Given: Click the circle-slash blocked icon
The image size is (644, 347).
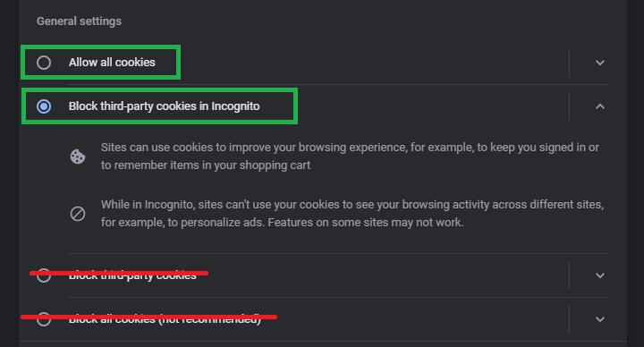Looking at the screenshot, I should pyautogui.click(x=78, y=214).
